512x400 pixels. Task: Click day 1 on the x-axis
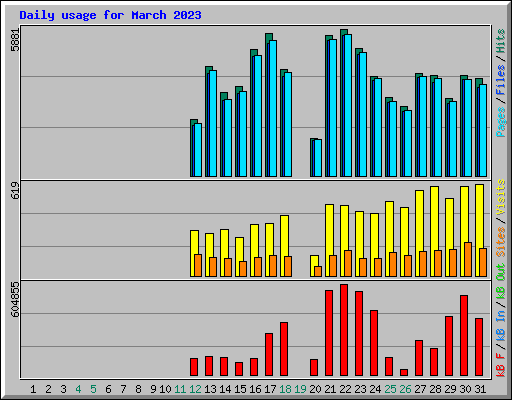(33, 389)
